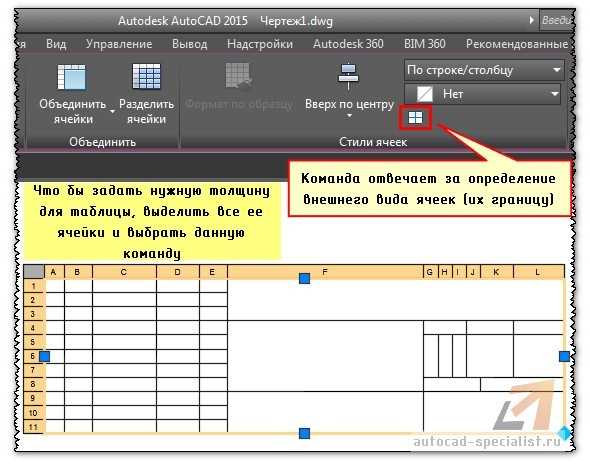
Task: Select table row header 2
Action: [34, 300]
